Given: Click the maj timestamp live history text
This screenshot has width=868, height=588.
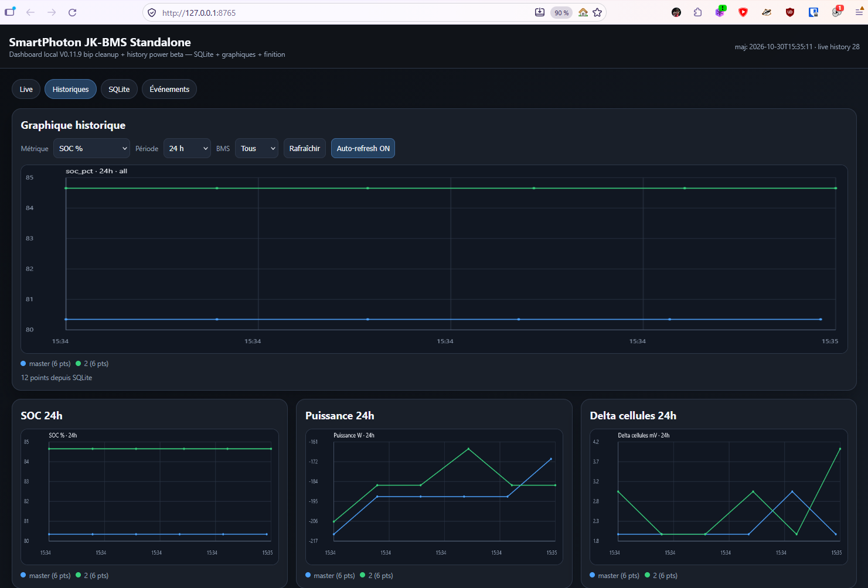Looking at the screenshot, I should coord(797,47).
